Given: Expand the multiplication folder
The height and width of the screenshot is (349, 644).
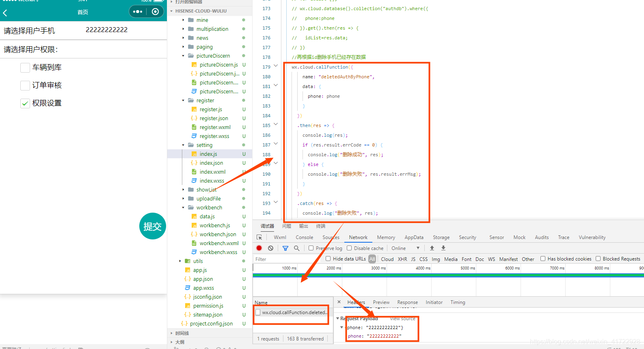Looking at the screenshot, I should [183, 29].
